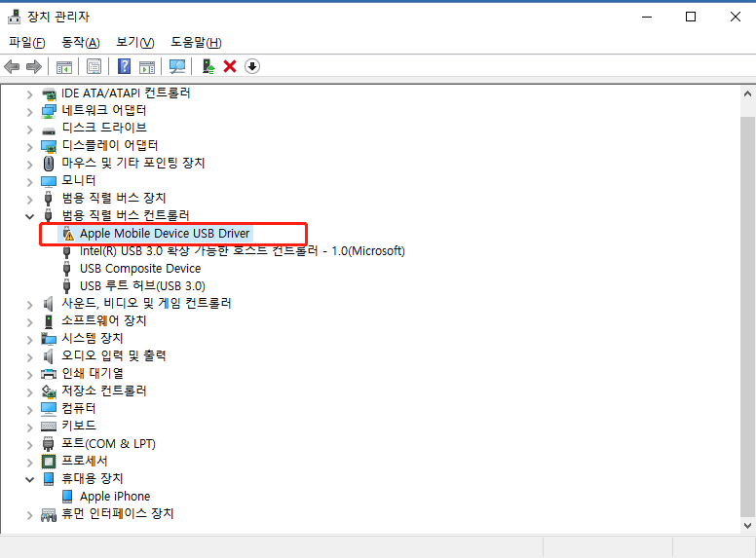The image size is (756, 558).
Task: Open the blue Help question-mark icon
Action: coord(124,66)
